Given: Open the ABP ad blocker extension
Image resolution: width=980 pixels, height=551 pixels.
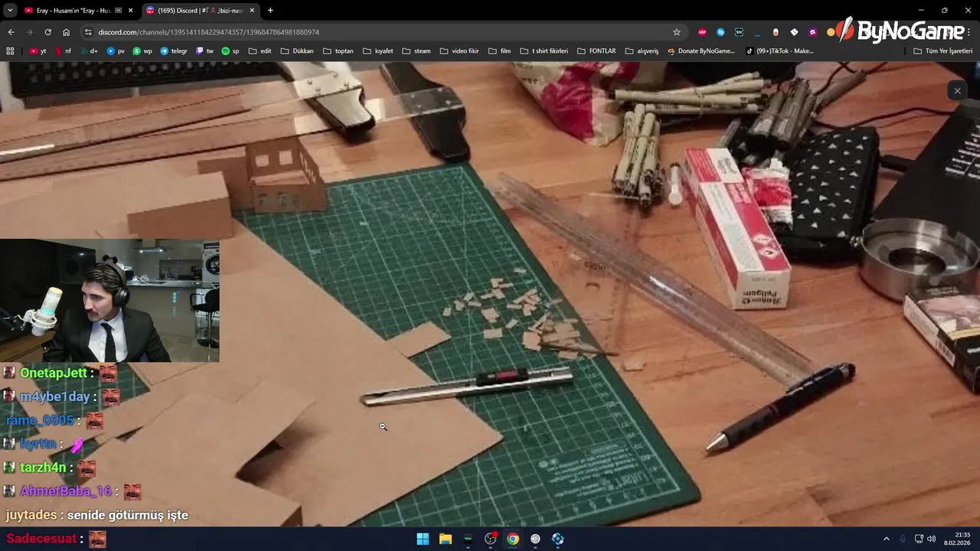Looking at the screenshot, I should pyautogui.click(x=702, y=32).
